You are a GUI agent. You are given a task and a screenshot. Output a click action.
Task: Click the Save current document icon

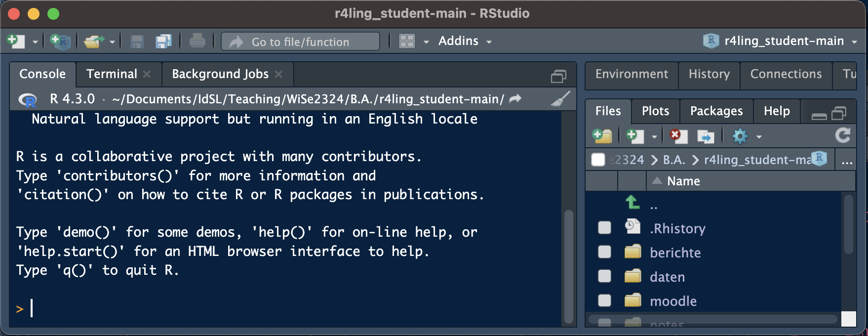point(137,42)
